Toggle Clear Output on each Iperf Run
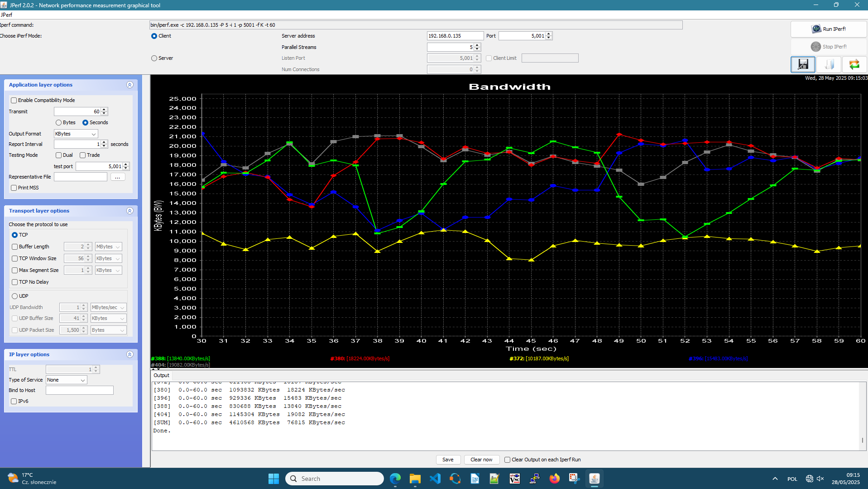The width and height of the screenshot is (868, 489). click(x=508, y=460)
